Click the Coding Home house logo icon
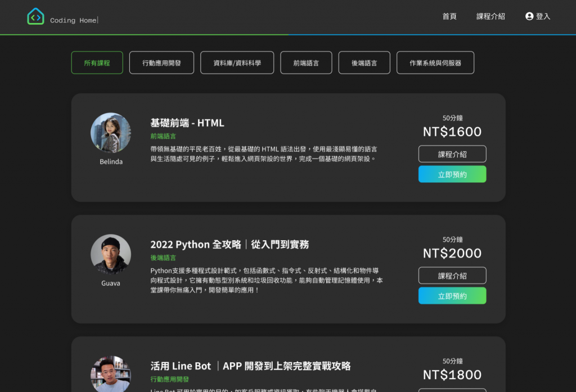 (35, 16)
